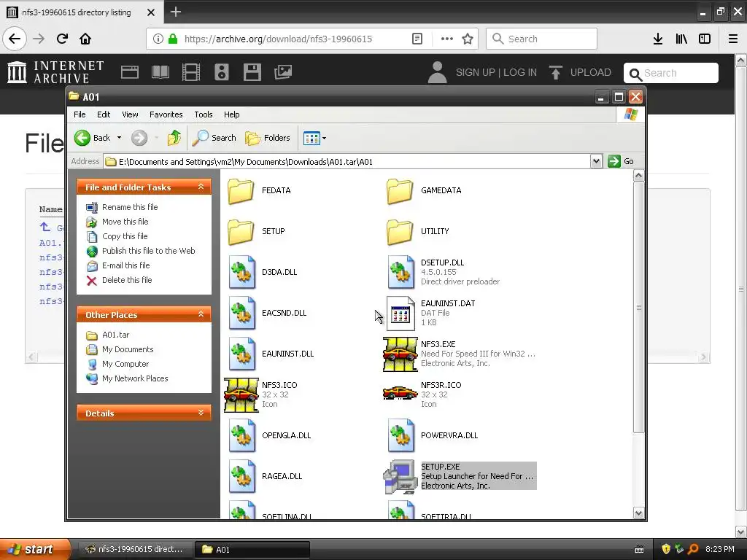Viewport: 747px width, 560px height.
Task: Select the DSETUP.DLL file icon
Action: (400, 272)
